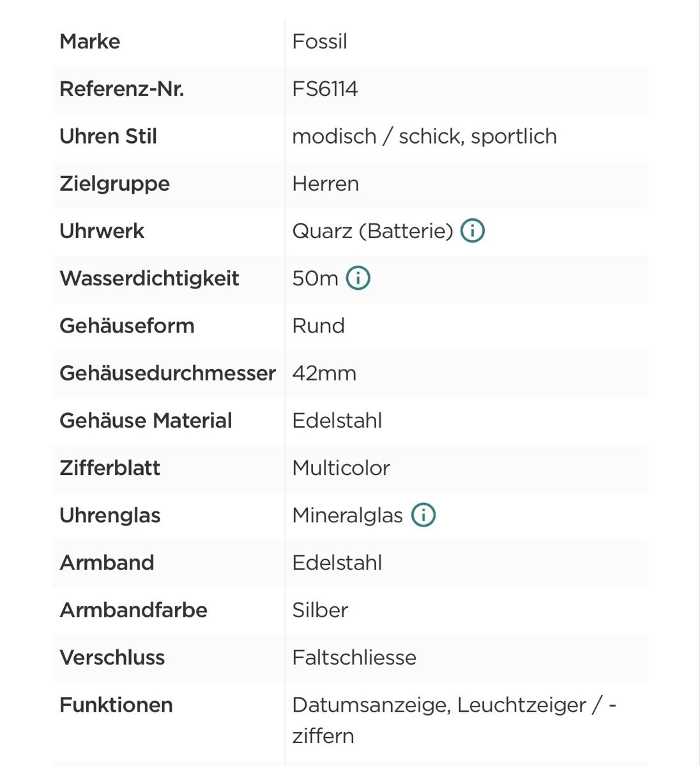Select the Zifferblatt value Multicolor
Screen dimensions: 700x766
(341, 467)
